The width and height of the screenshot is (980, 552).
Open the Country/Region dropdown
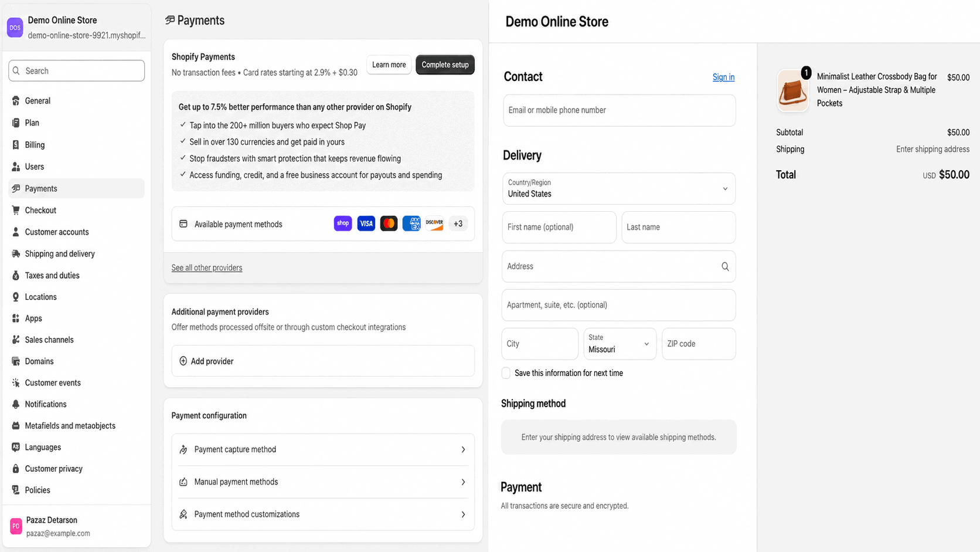[x=619, y=188]
